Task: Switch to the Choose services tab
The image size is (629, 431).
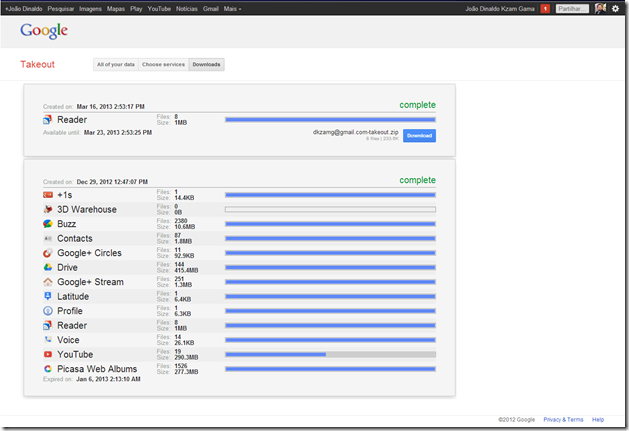Action: tap(163, 64)
